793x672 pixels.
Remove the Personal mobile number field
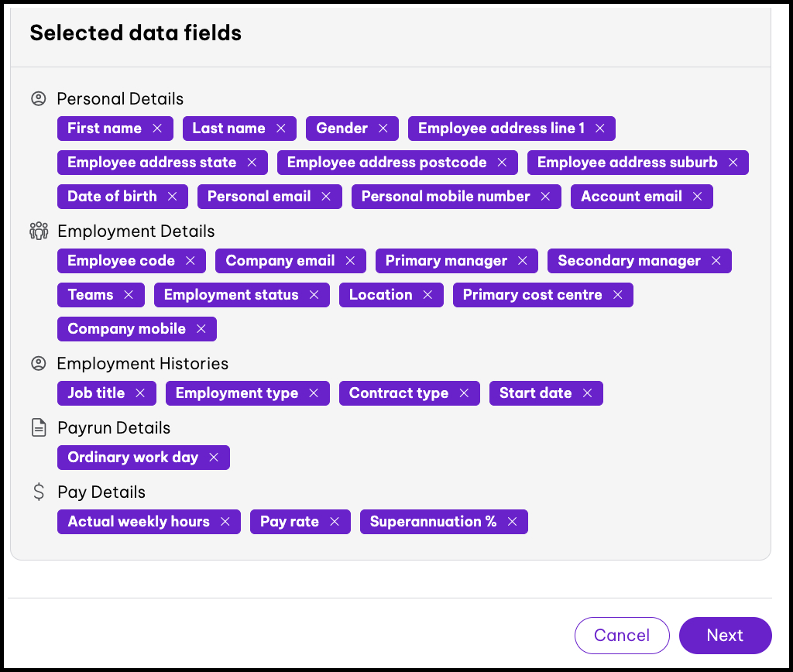pos(544,197)
